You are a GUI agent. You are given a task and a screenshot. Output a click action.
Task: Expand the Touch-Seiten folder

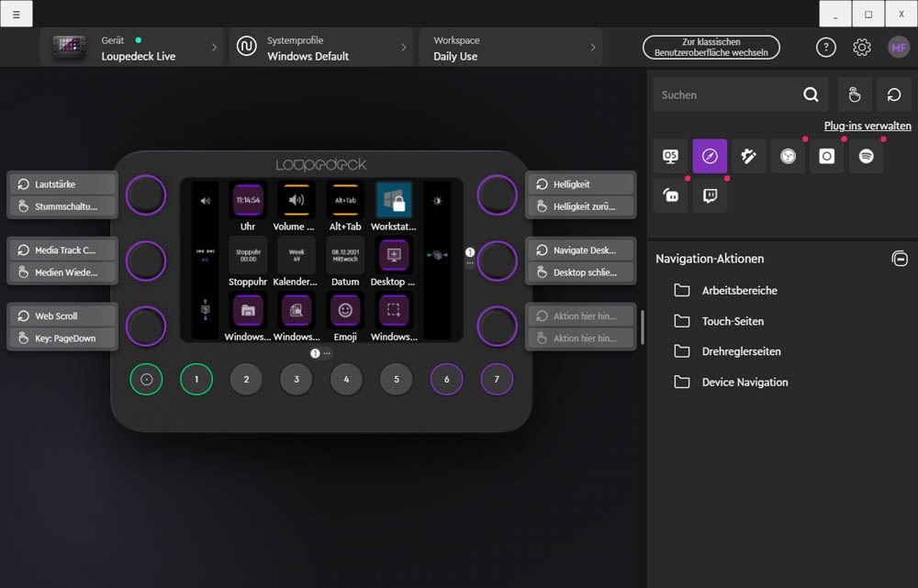point(719,321)
